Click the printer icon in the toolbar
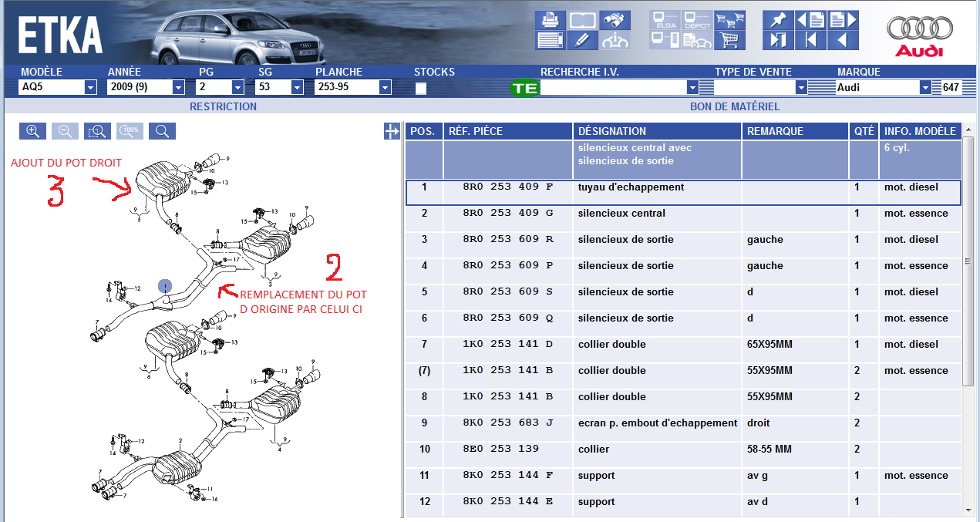The height and width of the screenshot is (522, 980). tap(551, 20)
